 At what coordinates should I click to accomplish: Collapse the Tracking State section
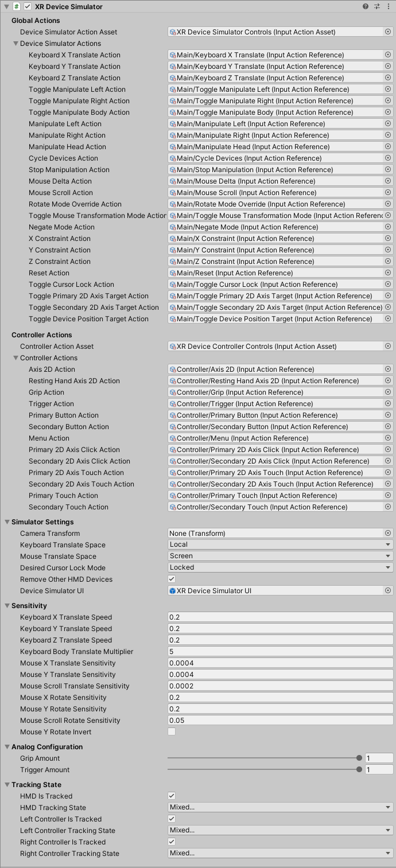pyautogui.click(x=7, y=785)
